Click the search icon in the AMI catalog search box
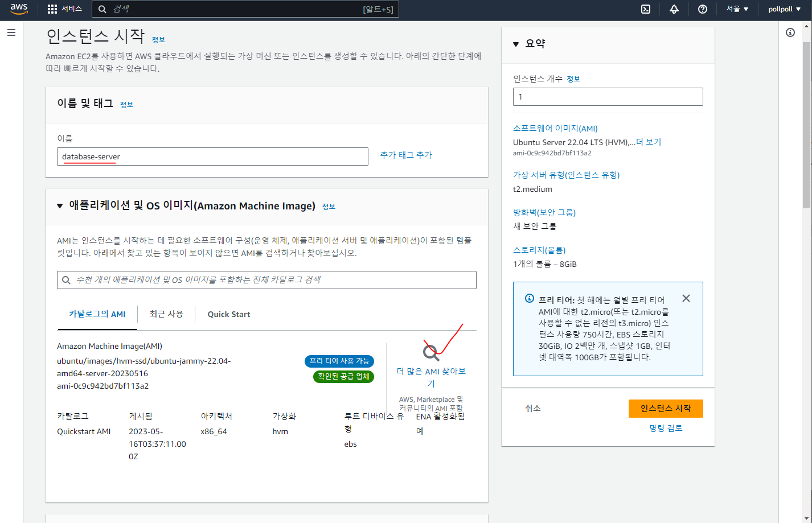This screenshot has height=523, width=812. click(x=67, y=280)
